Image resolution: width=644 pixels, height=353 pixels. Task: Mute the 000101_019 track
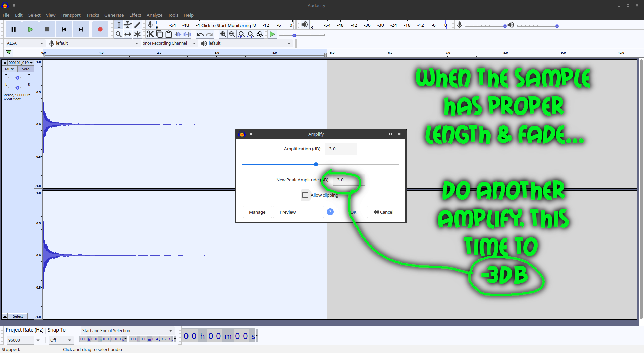9,69
